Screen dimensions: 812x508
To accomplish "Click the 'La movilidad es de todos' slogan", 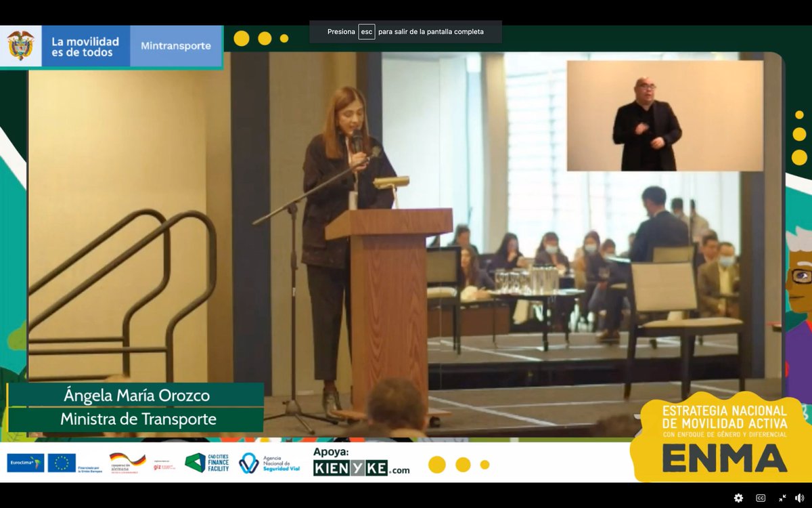I will pos(85,47).
